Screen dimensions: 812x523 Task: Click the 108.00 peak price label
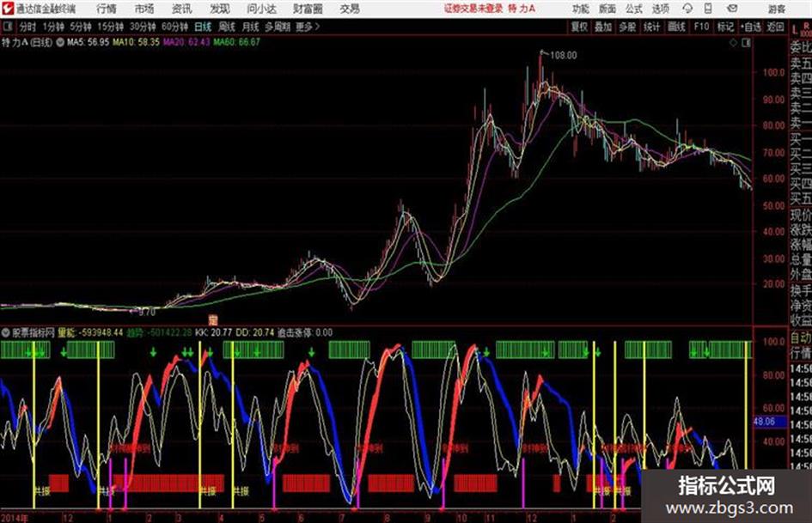click(563, 56)
